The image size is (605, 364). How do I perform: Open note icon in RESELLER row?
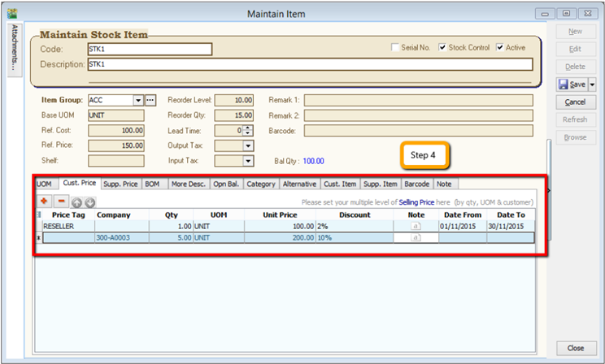click(416, 226)
